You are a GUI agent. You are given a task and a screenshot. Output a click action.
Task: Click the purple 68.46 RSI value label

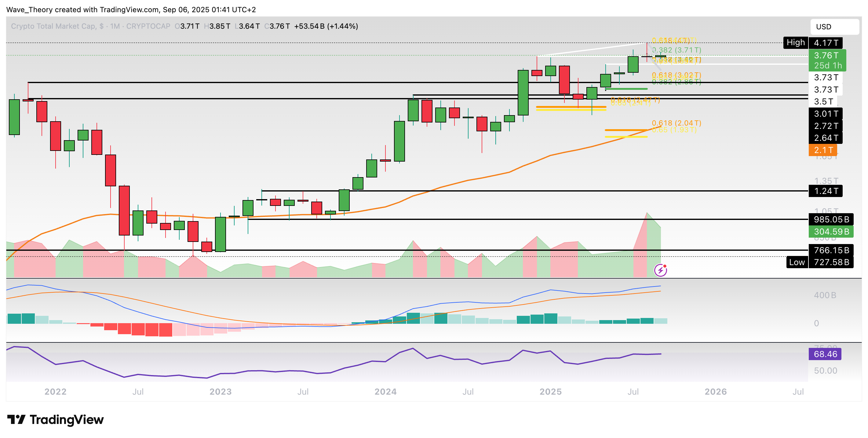pyautogui.click(x=825, y=354)
